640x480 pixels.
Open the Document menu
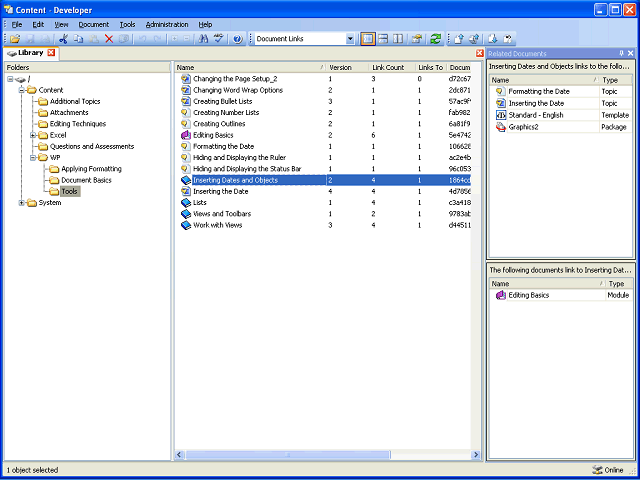(94, 24)
